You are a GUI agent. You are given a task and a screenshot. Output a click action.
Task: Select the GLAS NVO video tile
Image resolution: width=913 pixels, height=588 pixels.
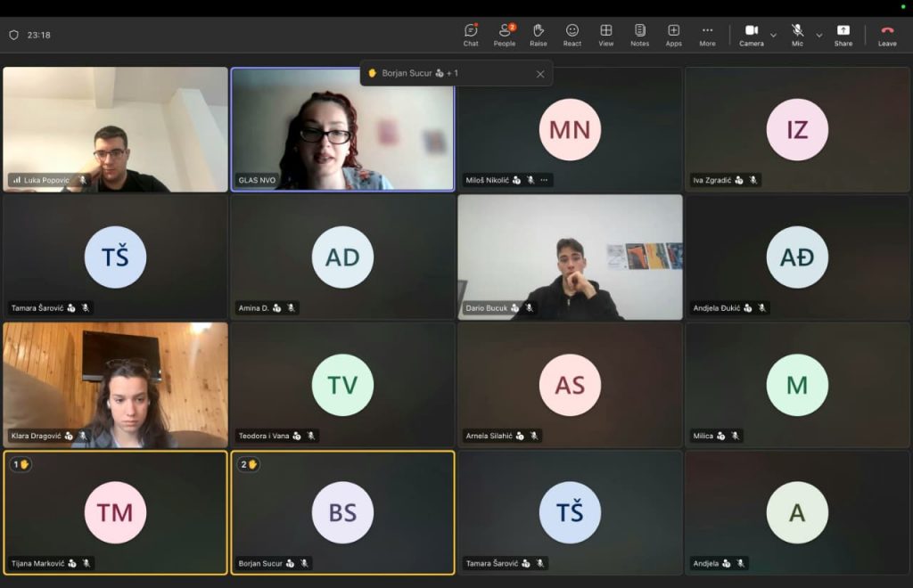click(x=342, y=129)
